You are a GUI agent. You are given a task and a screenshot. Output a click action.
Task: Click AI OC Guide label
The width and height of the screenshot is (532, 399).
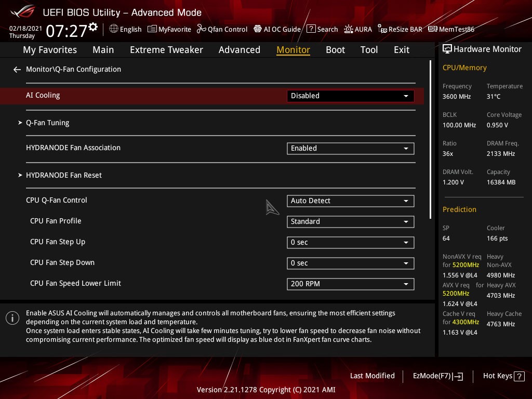pyautogui.click(x=282, y=30)
